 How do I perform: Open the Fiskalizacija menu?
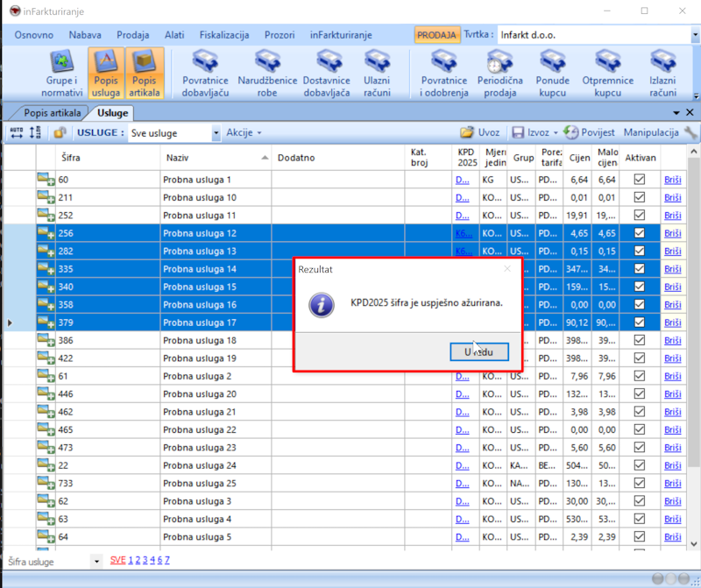224,35
